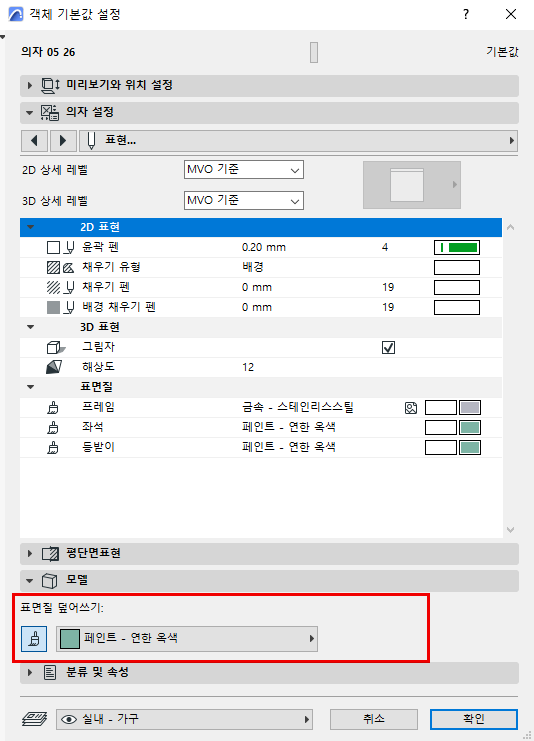Click the 해상도 resolution icon
The image size is (534, 741).
click(x=54, y=367)
